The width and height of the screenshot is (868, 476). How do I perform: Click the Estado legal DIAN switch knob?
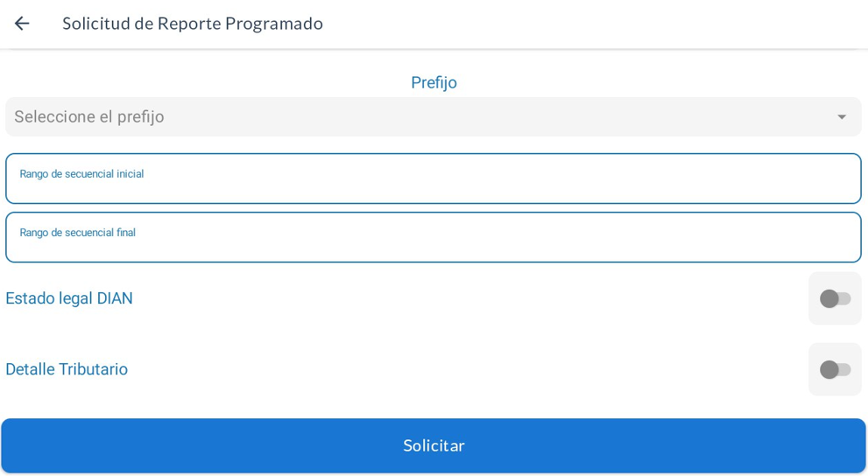coord(829,298)
